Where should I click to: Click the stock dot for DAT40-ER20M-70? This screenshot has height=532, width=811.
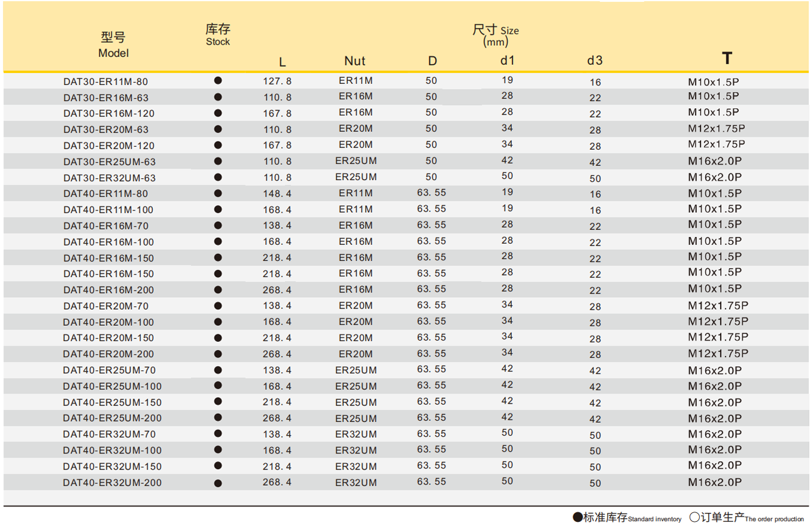click(x=218, y=306)
